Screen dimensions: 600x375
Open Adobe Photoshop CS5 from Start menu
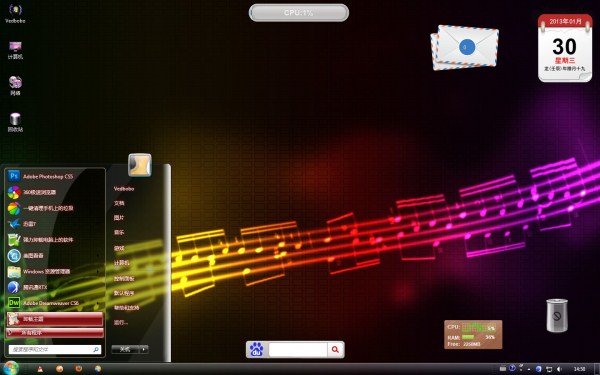point(54,176)
